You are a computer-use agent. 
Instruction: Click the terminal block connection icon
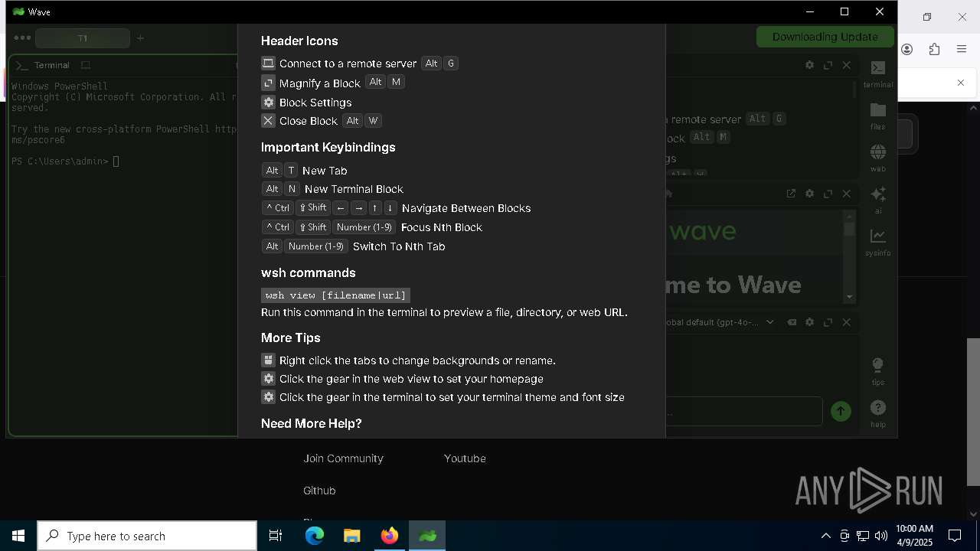86,65
